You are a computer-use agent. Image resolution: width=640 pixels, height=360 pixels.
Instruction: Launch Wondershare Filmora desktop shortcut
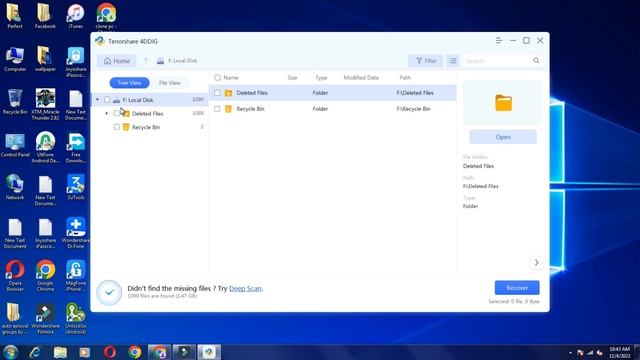point(45,319)
